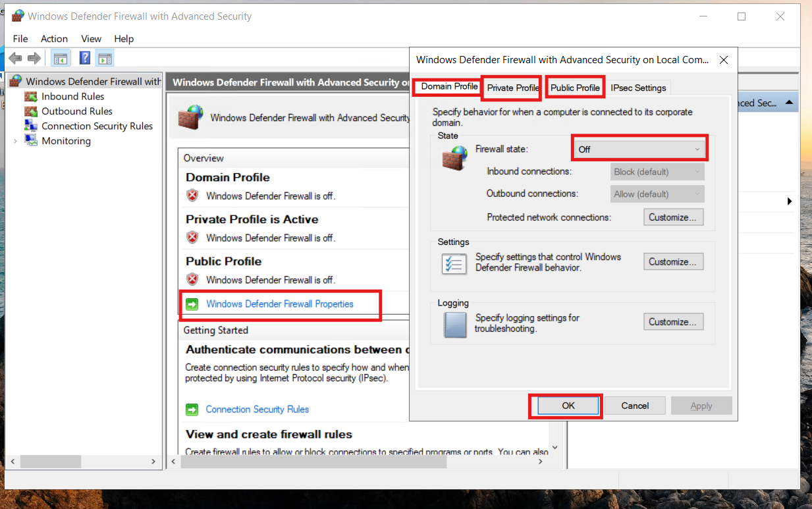Click the Public Profile heading in Overview
This screenshot has width=812, height=509.
(224, 261)
